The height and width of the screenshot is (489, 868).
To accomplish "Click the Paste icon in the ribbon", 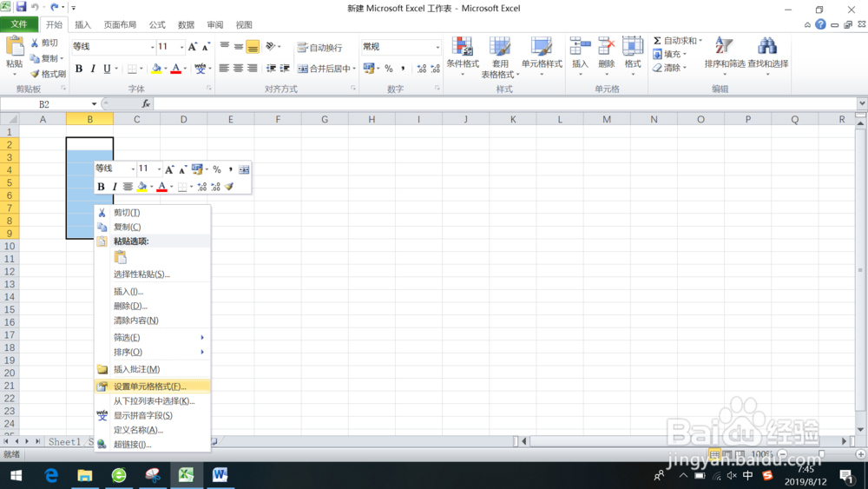I will point(15,47).
